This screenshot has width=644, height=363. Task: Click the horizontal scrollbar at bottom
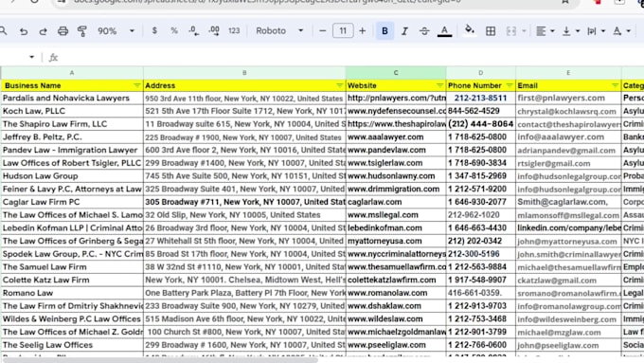tap(160, 360)
